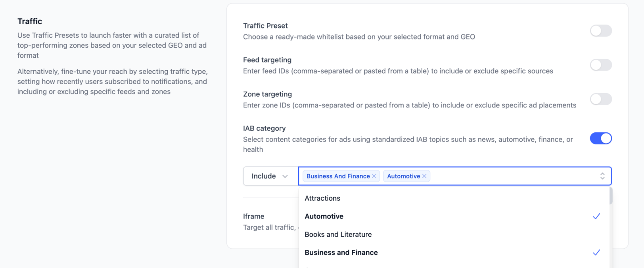Turn on Feed targeting
This screenshot has height=268, width=644.
pos(600,65)
